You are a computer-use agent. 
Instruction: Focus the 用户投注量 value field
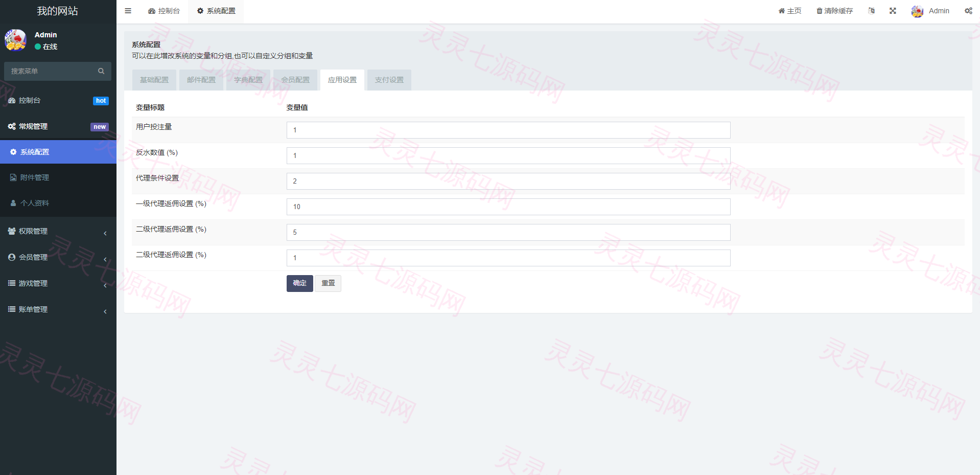(x=508, y=130)
